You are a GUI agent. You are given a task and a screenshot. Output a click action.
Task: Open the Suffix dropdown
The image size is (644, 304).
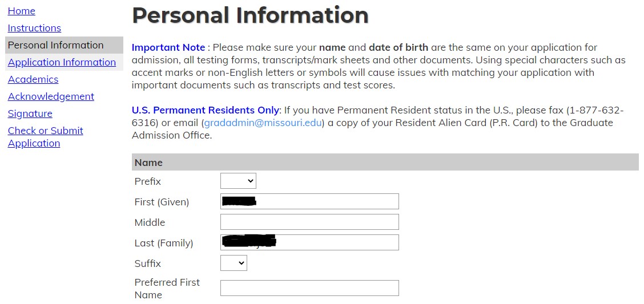pos(234,263)
